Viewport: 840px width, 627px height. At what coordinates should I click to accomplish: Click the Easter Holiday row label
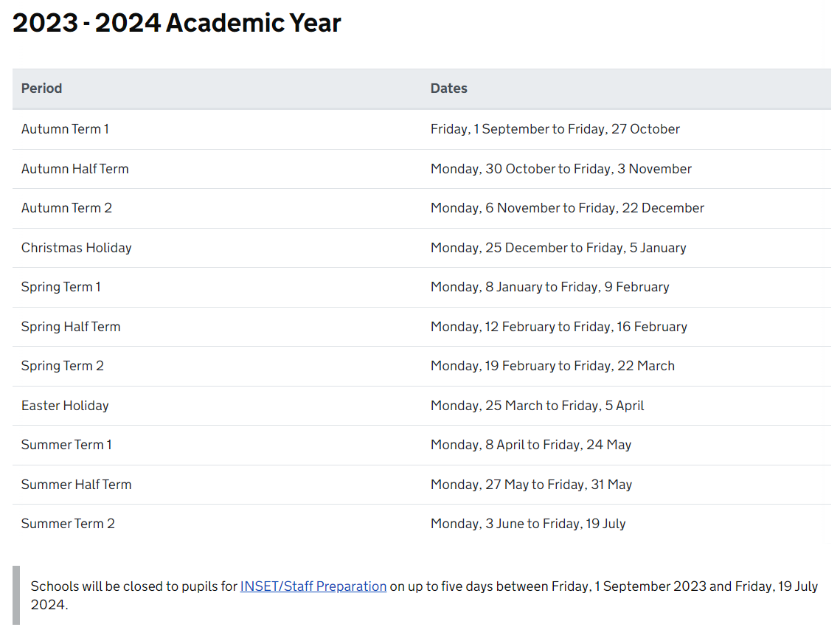click(x=65, y=406)
